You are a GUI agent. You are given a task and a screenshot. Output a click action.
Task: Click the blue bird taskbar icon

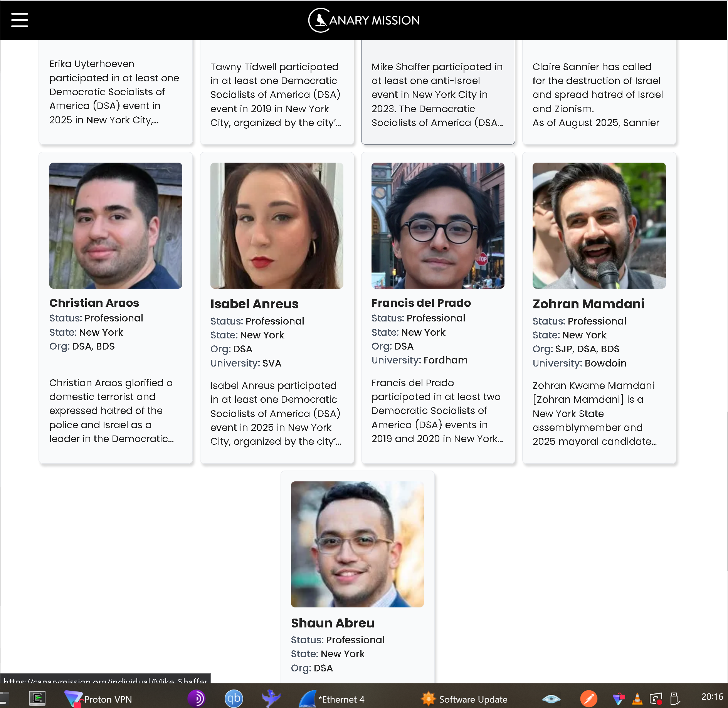coord(271,699)
